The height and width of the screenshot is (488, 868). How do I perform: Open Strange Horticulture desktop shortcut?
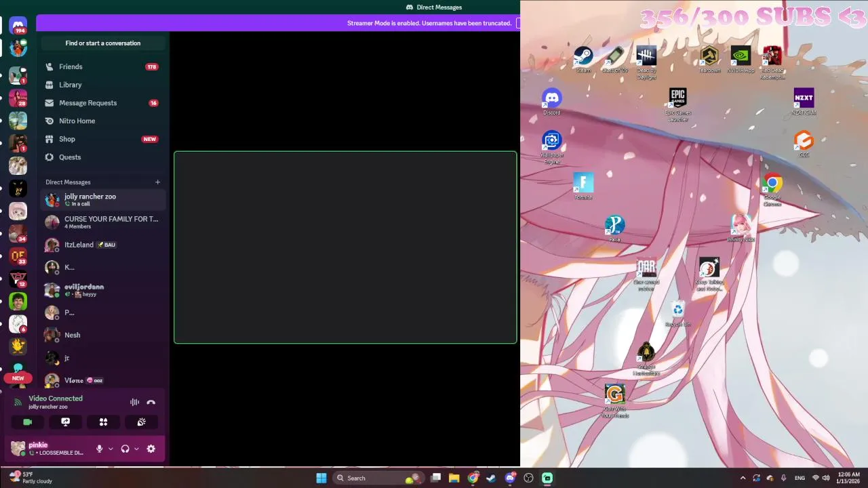point(646,359)
